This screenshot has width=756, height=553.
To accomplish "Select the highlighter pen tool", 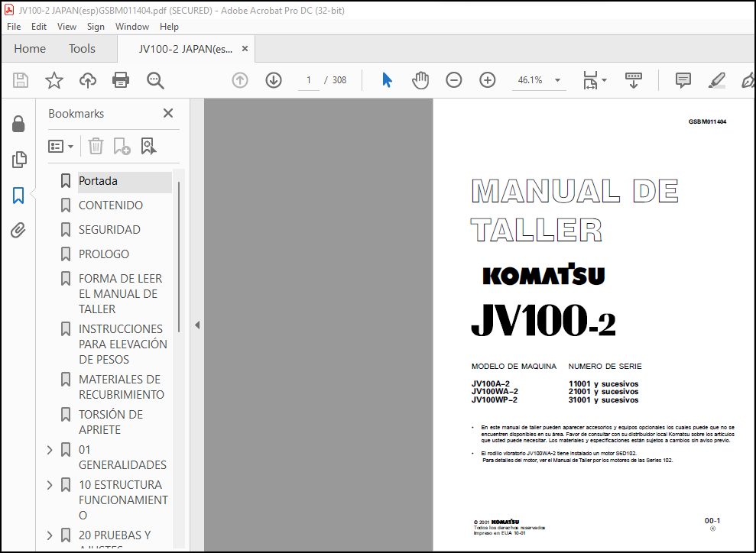I will click(x=716, y=80).
